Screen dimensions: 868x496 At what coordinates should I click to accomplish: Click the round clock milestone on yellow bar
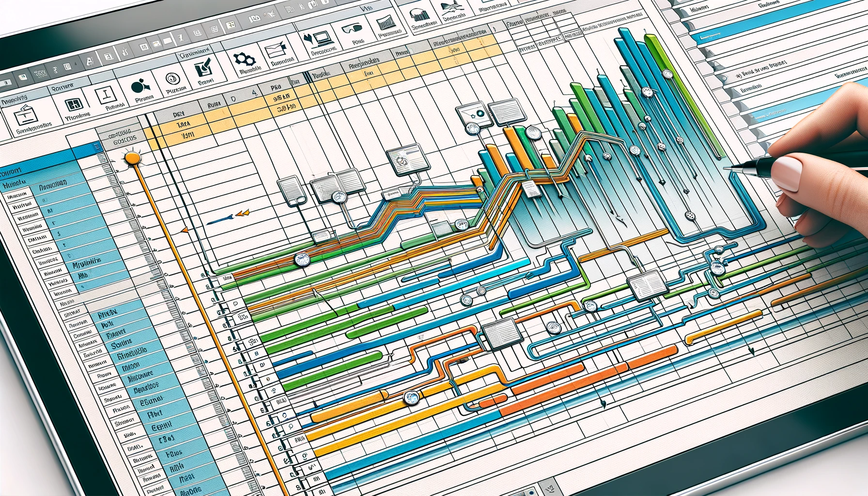[x=411, y=398]
